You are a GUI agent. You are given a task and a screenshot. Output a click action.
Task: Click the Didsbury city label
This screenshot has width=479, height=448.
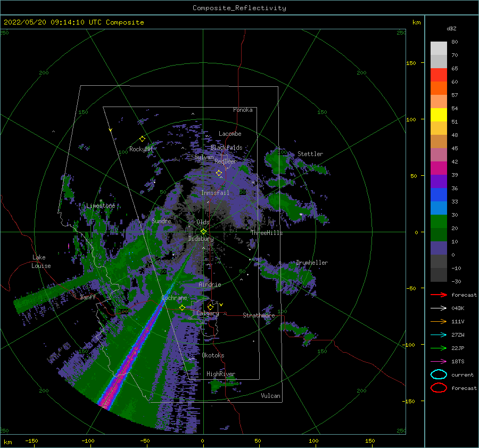pyautogui.click(x=201, y=239)
